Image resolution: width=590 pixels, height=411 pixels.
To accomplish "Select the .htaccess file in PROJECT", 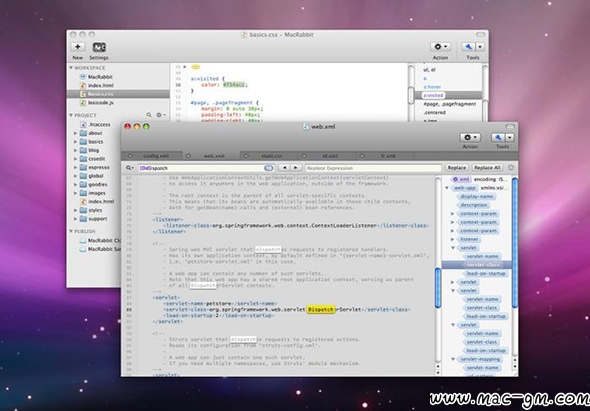I will click(x=99, y=124).
